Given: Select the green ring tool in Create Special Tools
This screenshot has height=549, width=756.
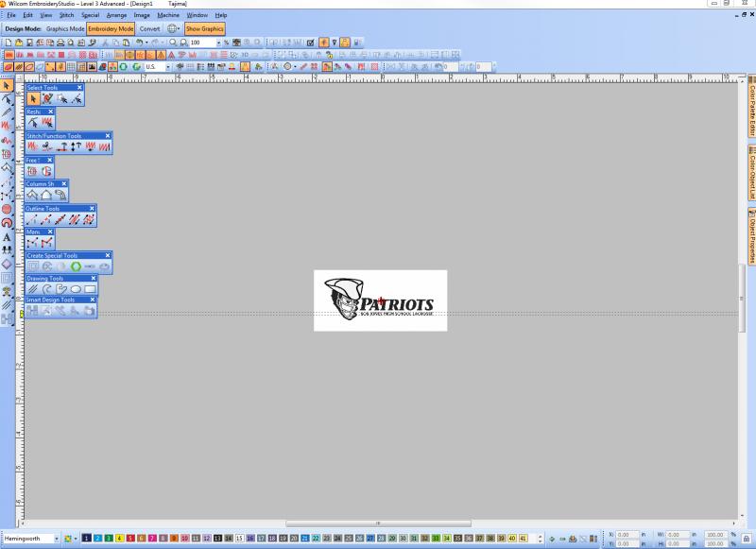Looking at the screenshot, I should pyautogui.click(x=76, y=266).
